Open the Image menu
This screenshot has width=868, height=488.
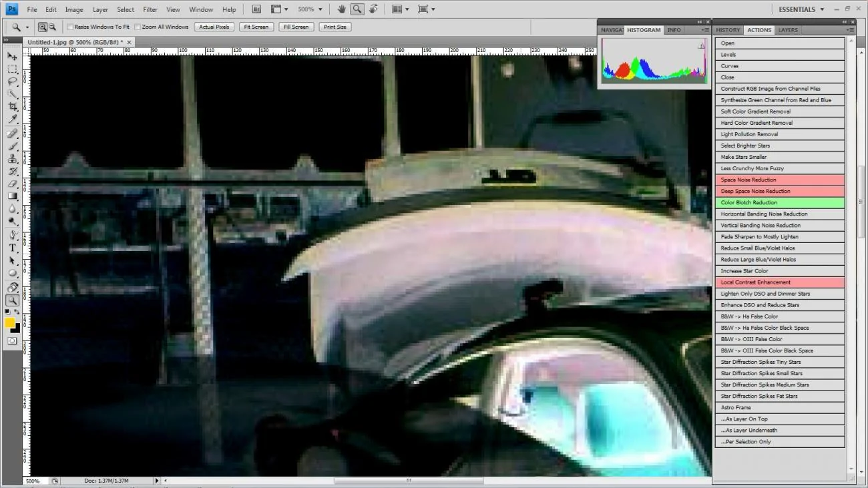pyautogui.click(x=74, y=10)
